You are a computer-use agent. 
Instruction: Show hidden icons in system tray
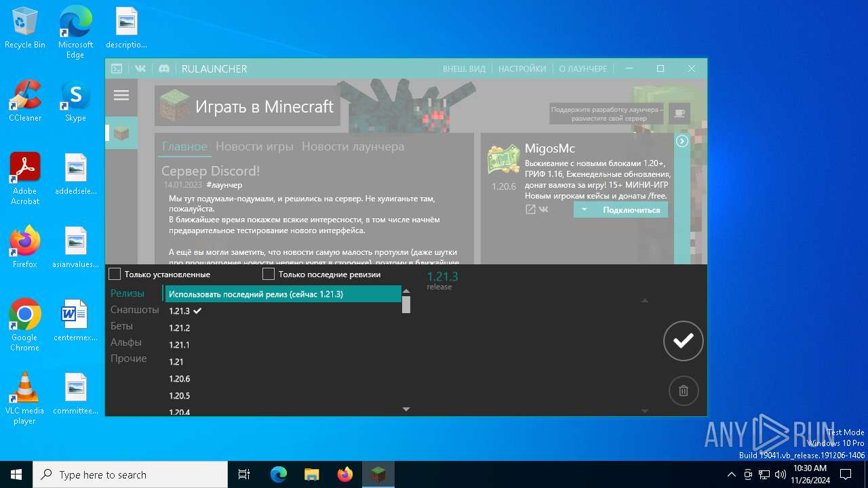tap(731, 474)
